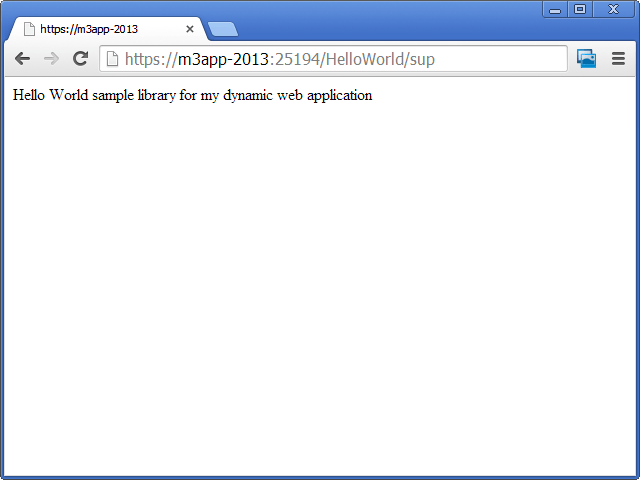This screenshot has height=480, width=640.
Task: Click the browser Back arrow button
Action: [22, 59]
